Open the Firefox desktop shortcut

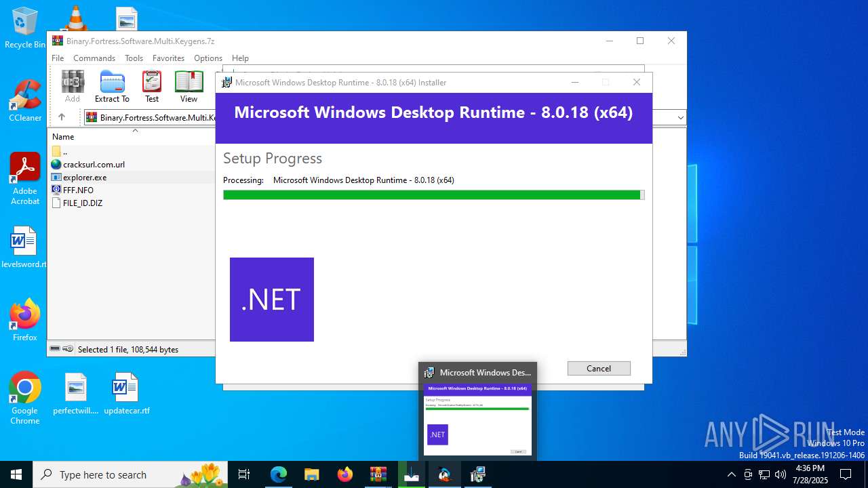tap(25, 321)
